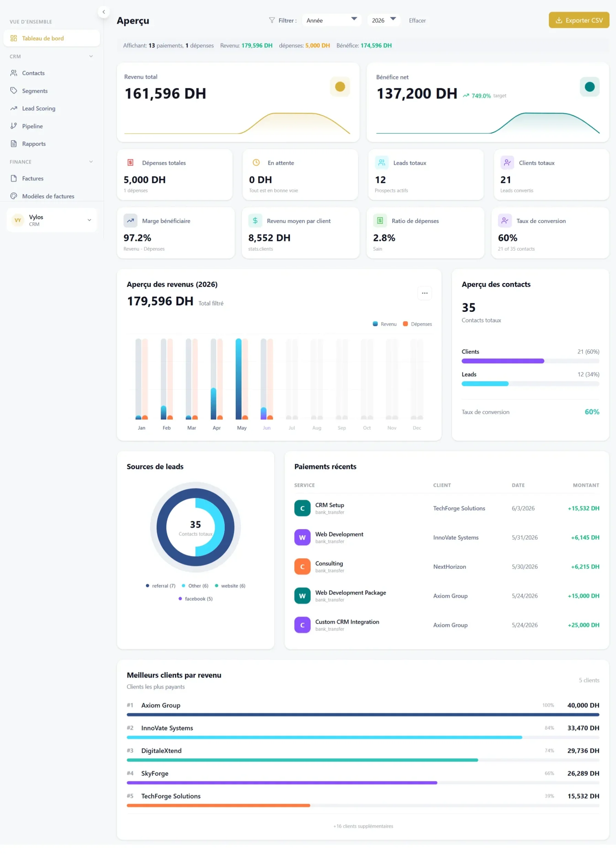The width and height of the screenshot is (616, 864).
Task: Click the Lead Scoring trend icon
Action: tap(14, 108)
